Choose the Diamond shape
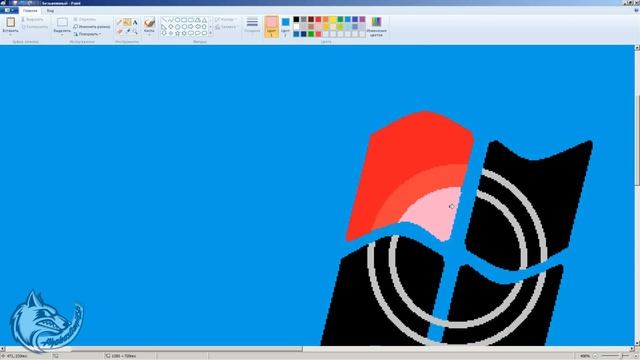640x360 pixels. point(171,27)
